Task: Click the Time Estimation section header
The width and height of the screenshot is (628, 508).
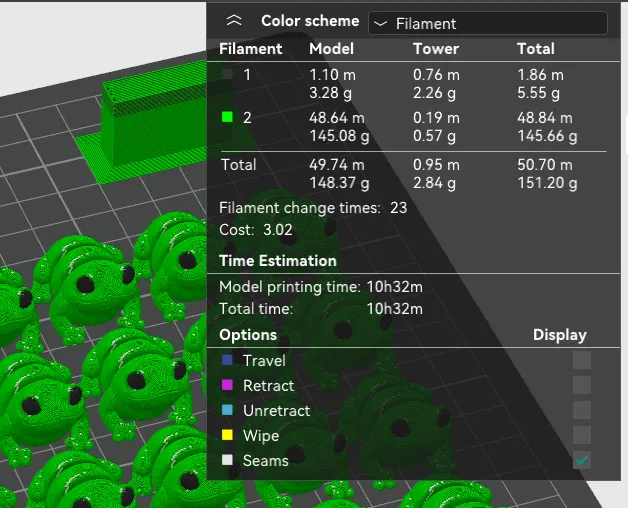Action: (278, 261)
